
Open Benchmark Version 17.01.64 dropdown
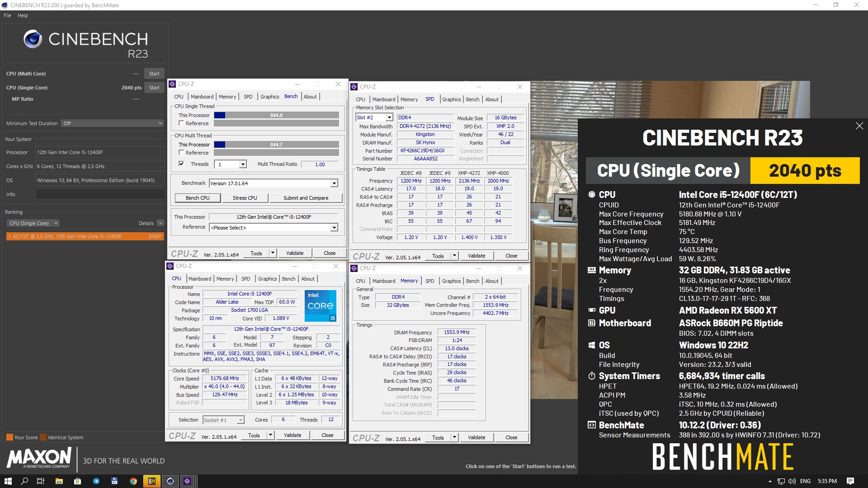pos(334,183)
